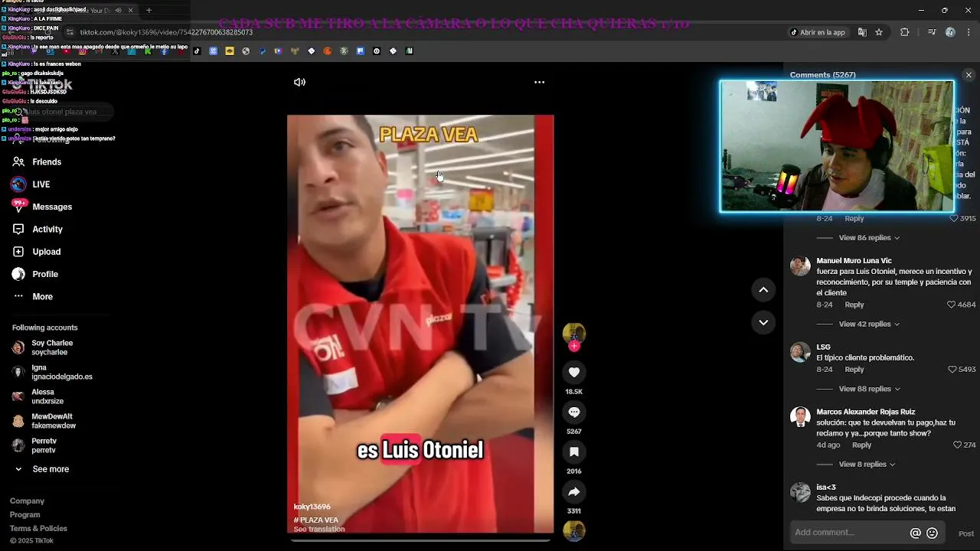Image resolution: width=980 pixels, height=551 pixels.
Task: Follow creator with the red plus badge
Action: (574, 346)
